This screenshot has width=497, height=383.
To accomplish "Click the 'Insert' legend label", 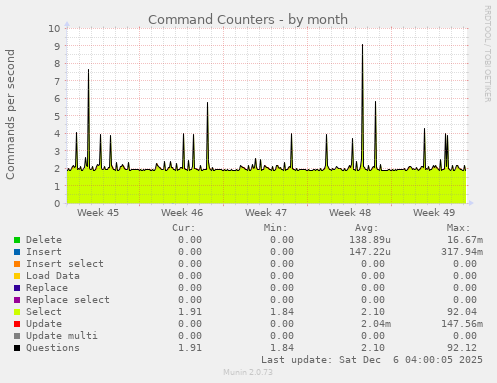I will [44, 252].
